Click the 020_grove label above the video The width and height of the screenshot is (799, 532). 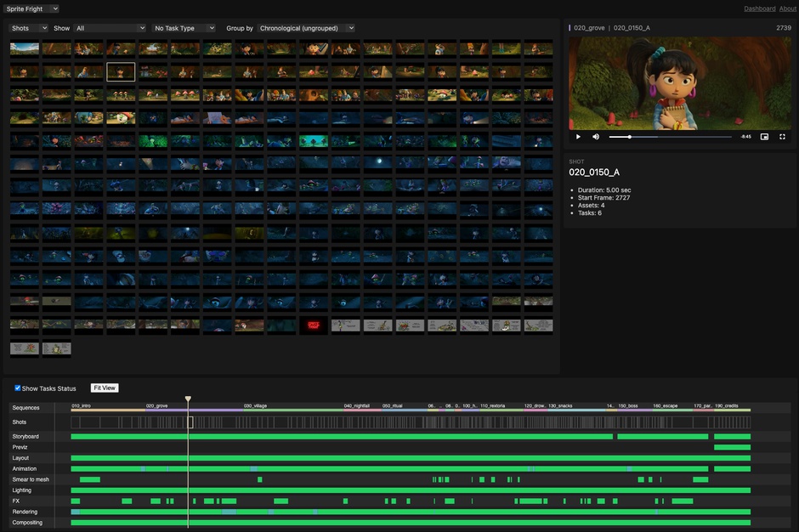(589, 27)
